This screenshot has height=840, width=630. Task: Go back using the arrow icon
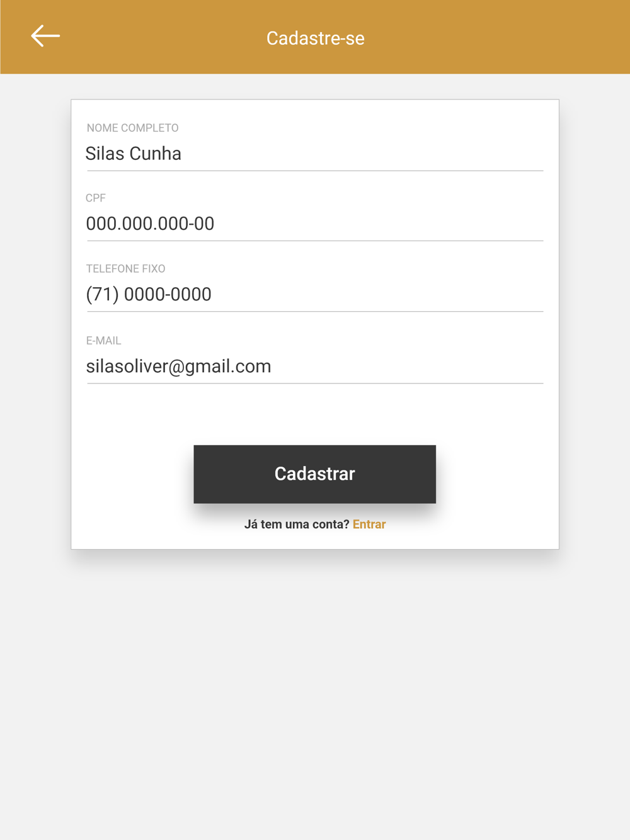[45, 36]
